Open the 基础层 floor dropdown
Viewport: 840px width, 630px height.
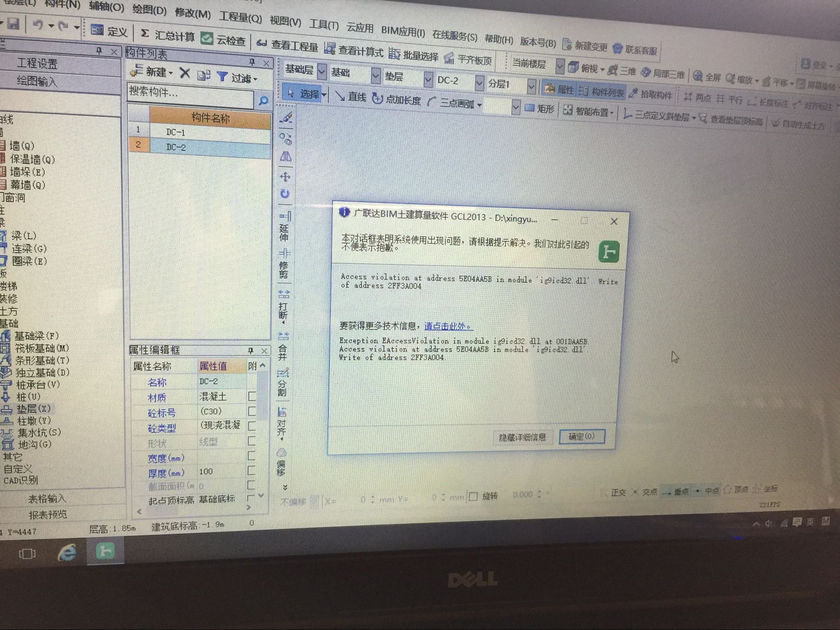pos(322,71)
